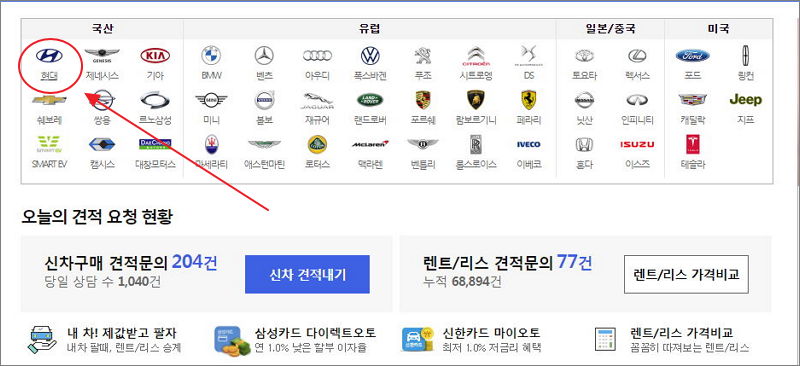Select the Lamborghini (람보르기니) shield logo
This screenshot has height=366, width=800.
pos(476,100)
